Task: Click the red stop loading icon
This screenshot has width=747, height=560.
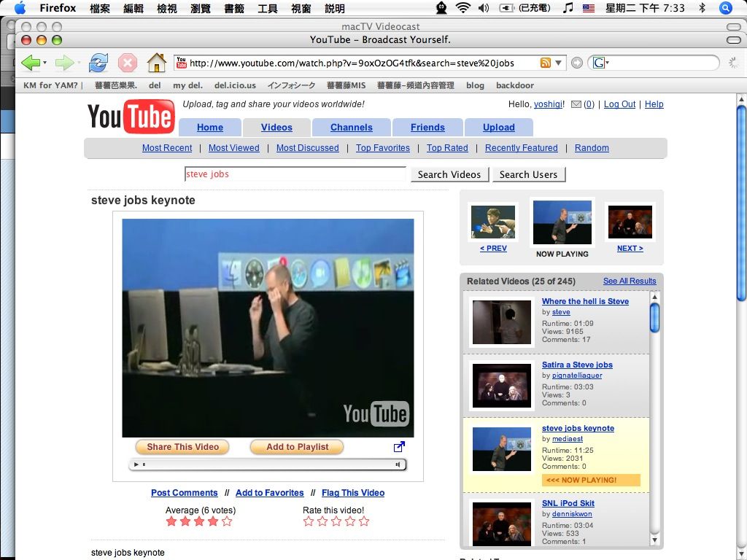Action: 127,63
